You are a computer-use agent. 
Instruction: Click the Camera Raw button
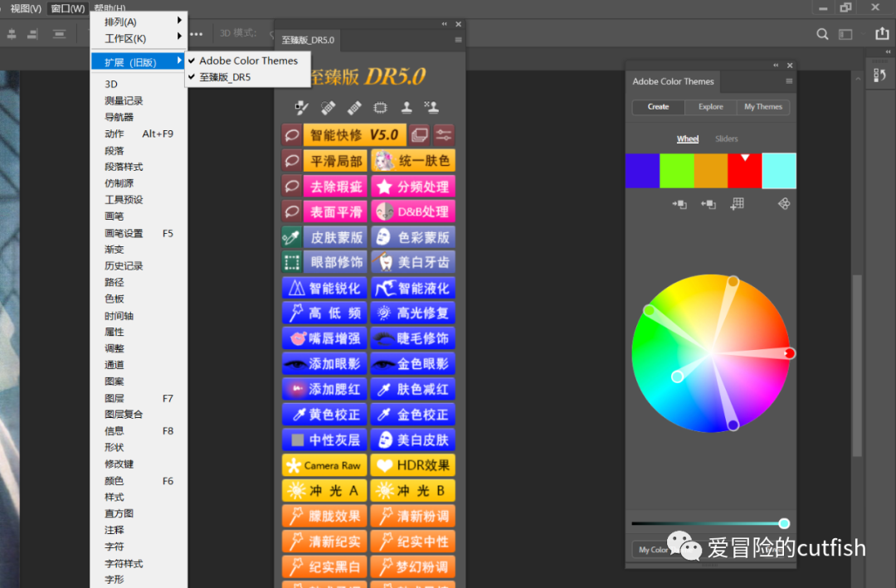point(324,466)
